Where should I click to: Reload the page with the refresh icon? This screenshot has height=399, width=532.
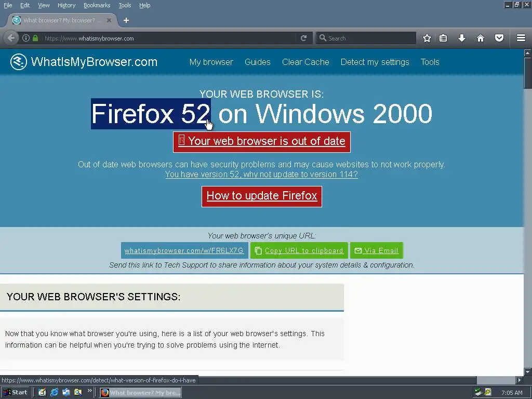click(x=303, y=38)
